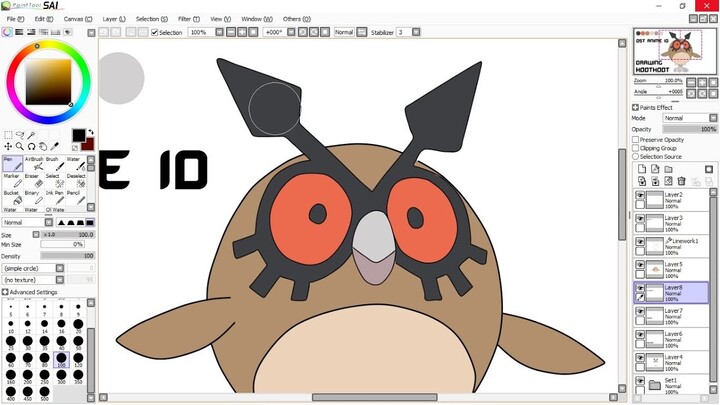Screen dimensions: 720x405
Task: Open the Stabilizer value dropdown
Action: (416, 32)
